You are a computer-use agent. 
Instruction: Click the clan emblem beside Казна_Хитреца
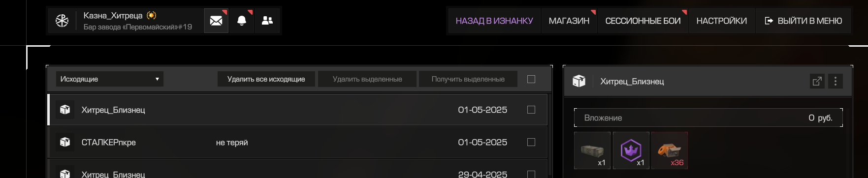62,21
